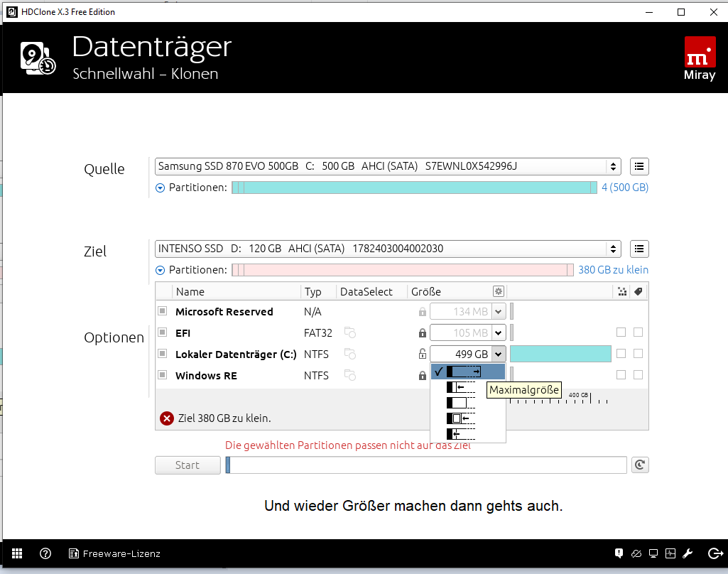728x574 pixels.
Task: Toggle the Lokaler Datenträger (C:) partition checkbox
Action: click(x=162, y=353)
